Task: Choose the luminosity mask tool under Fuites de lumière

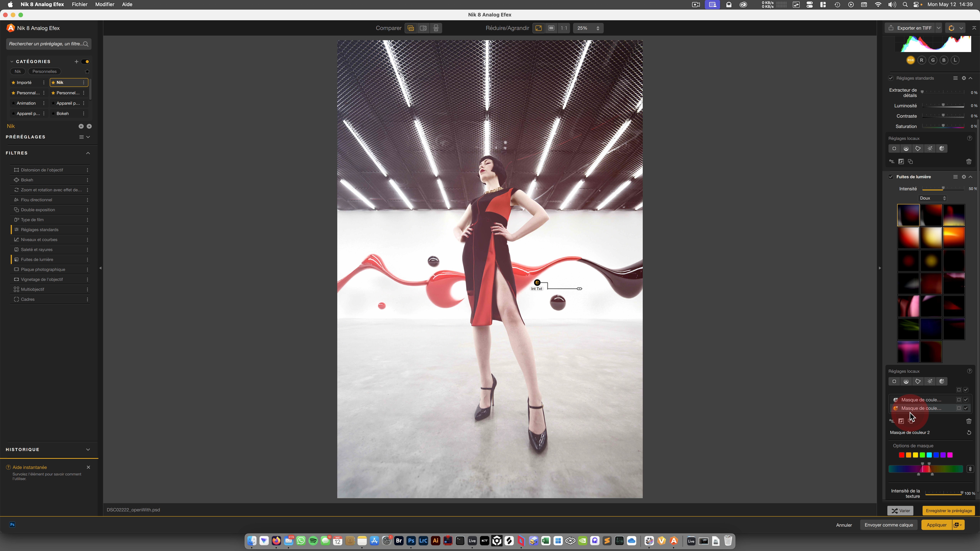Action: tap(930, 381)
